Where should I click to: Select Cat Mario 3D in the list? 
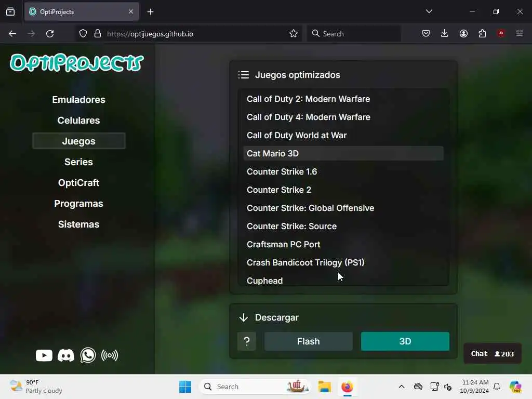[x=343, y=153]
